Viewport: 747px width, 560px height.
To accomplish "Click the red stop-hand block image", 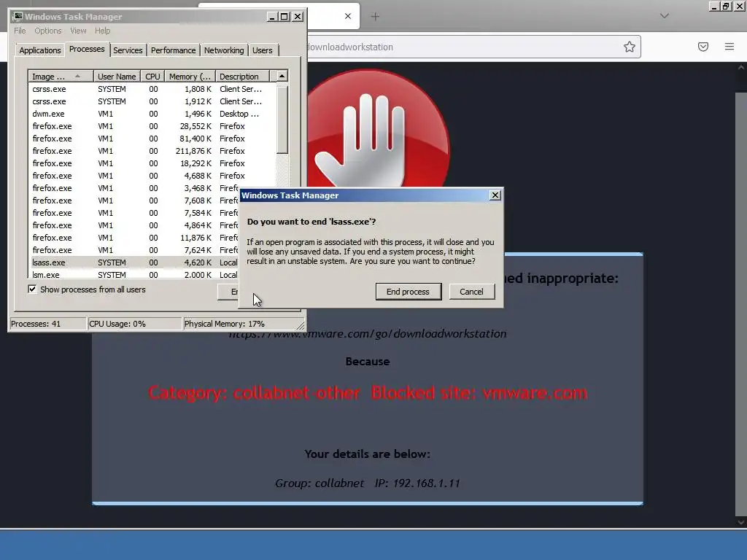I will (379, 128).
